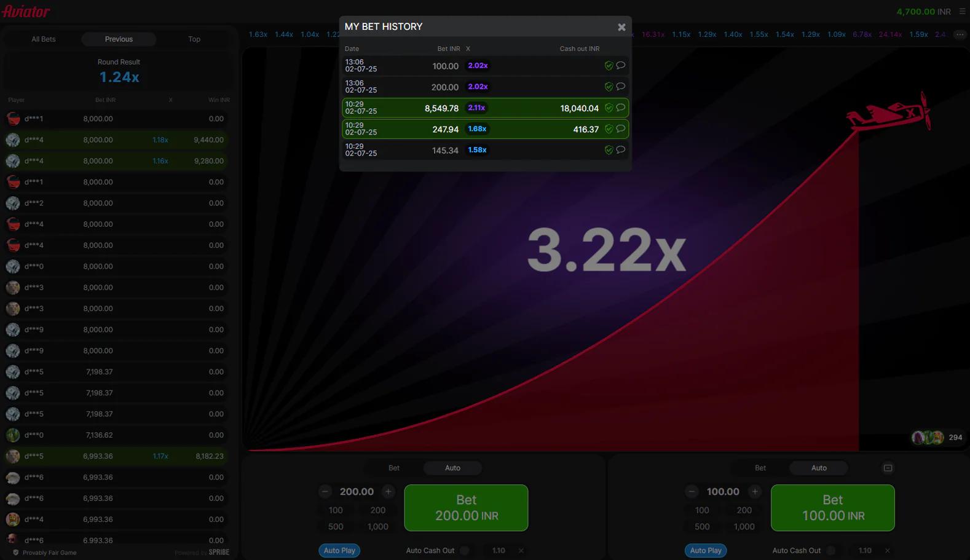The width and height of the screenshot is (970, 560).
Task: Click the minus icon to remove the second bet panel
Action: (x=888, y=468)
